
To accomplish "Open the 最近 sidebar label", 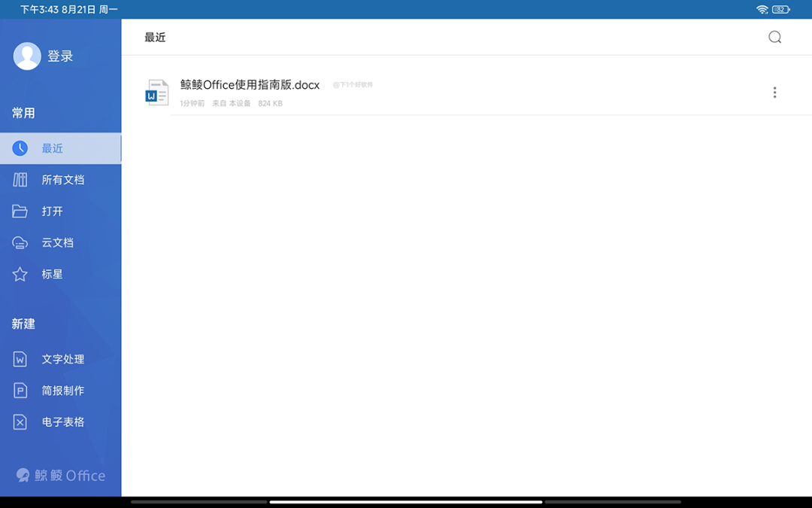I will 53,148.
